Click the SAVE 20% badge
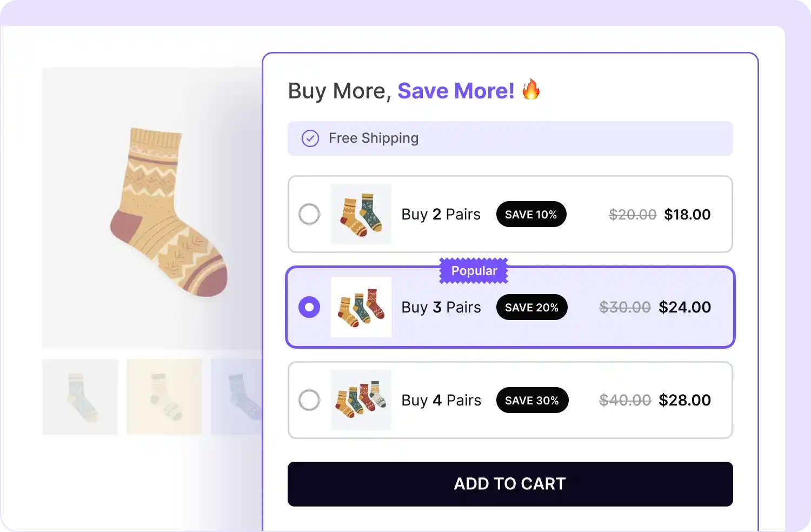Screen dimensions: 811x532 point(531,307)
